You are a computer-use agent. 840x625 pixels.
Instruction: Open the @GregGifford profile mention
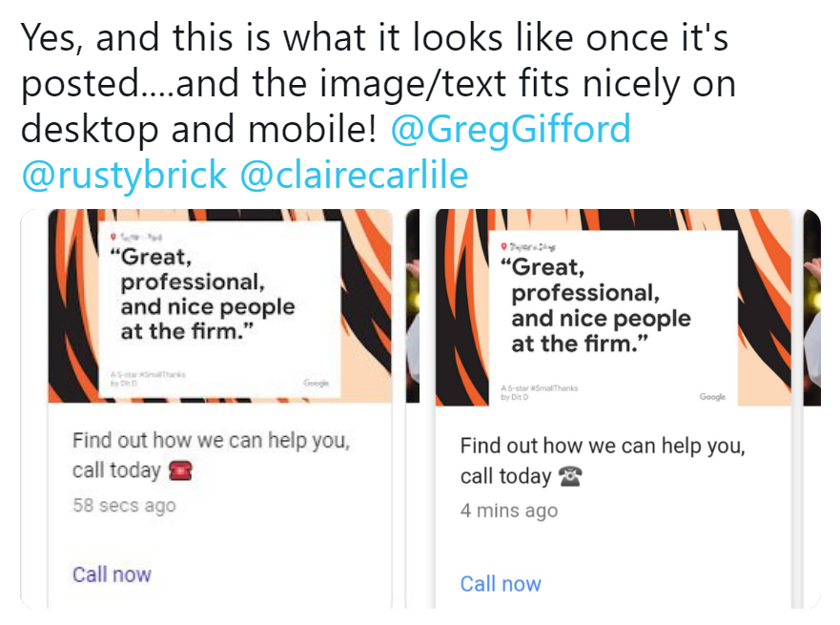511,129
